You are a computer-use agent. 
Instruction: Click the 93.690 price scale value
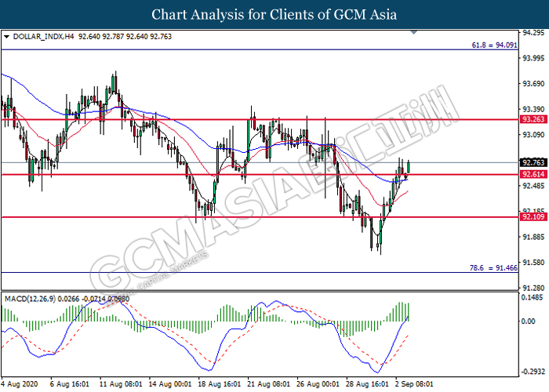[x=533, y=84]
